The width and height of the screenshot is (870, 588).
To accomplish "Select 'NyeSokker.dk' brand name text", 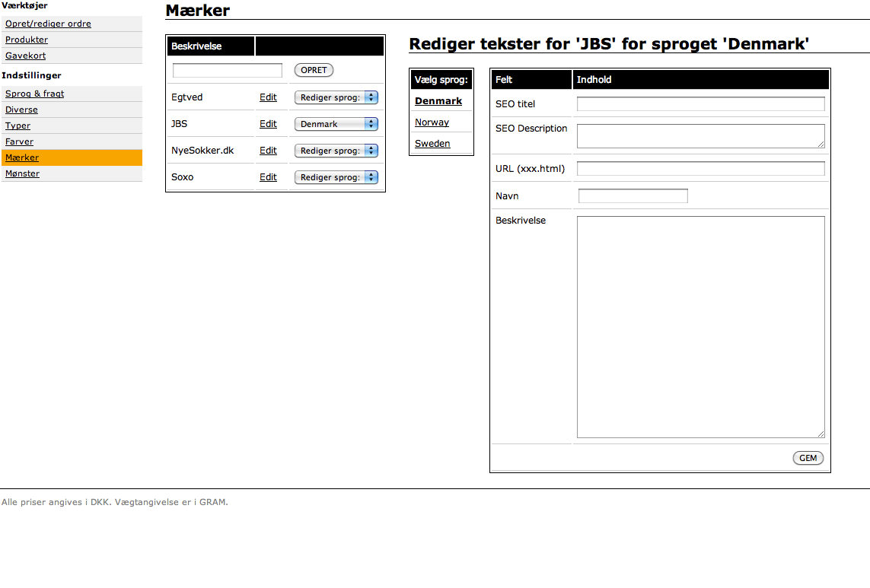I will 202,151.
